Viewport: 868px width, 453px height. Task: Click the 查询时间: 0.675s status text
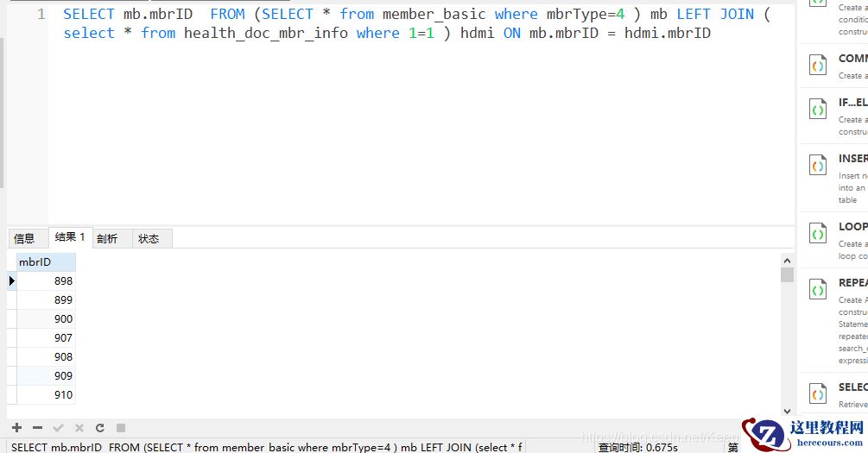click(638, 447)
